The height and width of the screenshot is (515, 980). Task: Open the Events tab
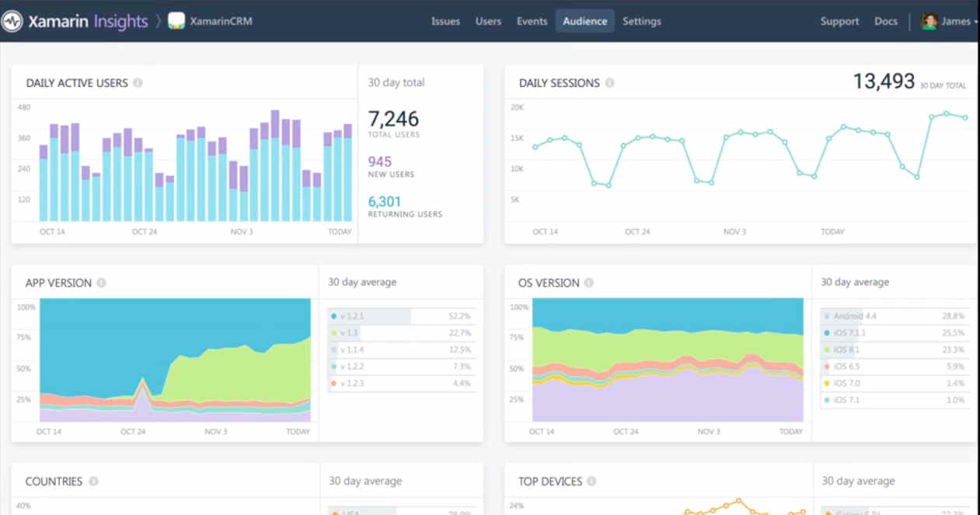[x=532, y=21]
